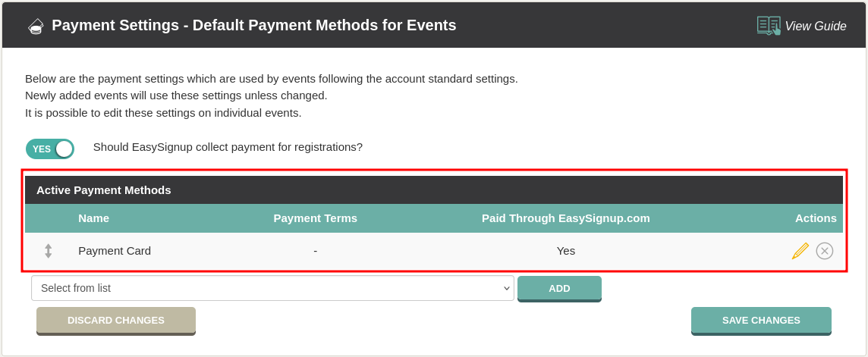Click the pencil edit icon for Payment Card
The width and height of the screenshot is (868, 357).
[800, 251]
